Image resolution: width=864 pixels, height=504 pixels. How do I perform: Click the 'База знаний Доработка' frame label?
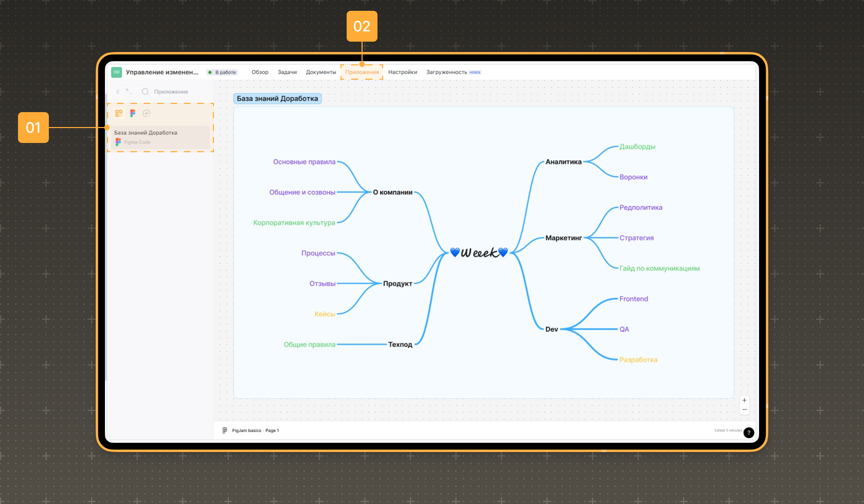[x=278, y=98]
